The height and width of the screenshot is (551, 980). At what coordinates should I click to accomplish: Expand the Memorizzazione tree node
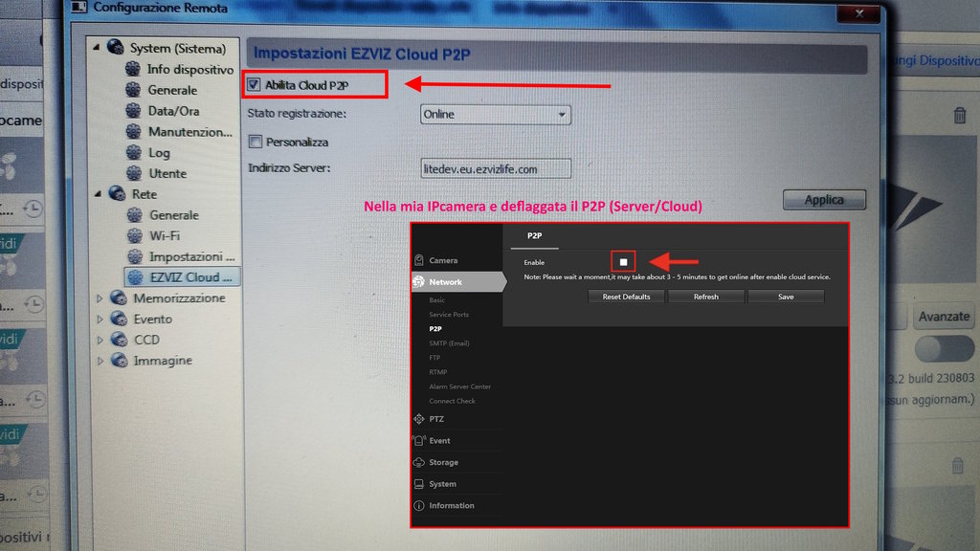point(100,298)
